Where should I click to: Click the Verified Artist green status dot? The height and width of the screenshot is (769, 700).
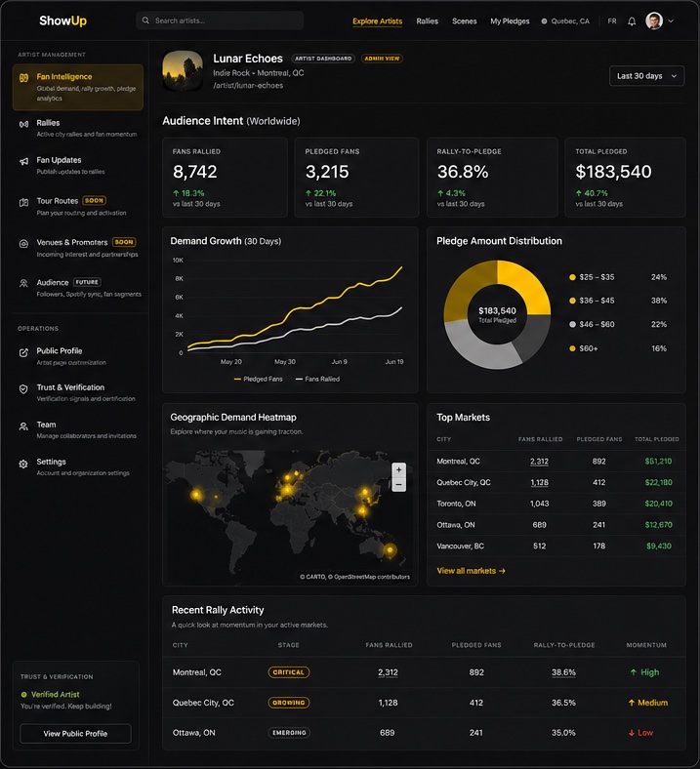point(24,695)
